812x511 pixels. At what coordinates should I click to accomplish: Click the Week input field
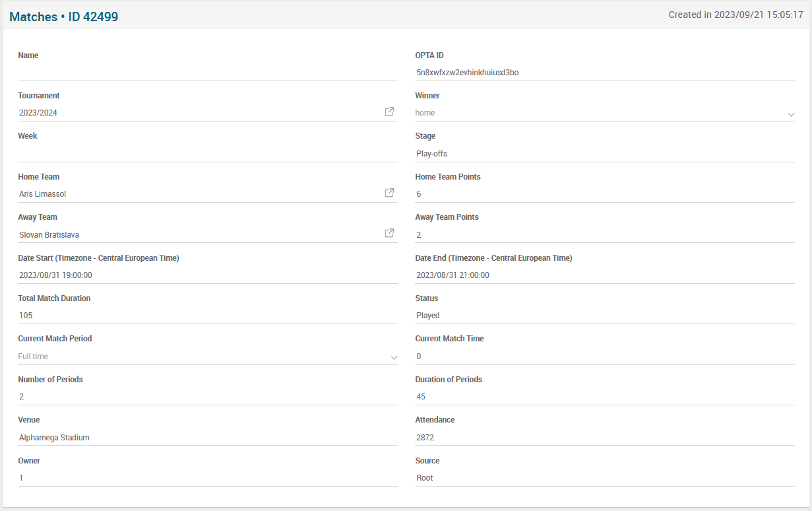coord(207,153)
